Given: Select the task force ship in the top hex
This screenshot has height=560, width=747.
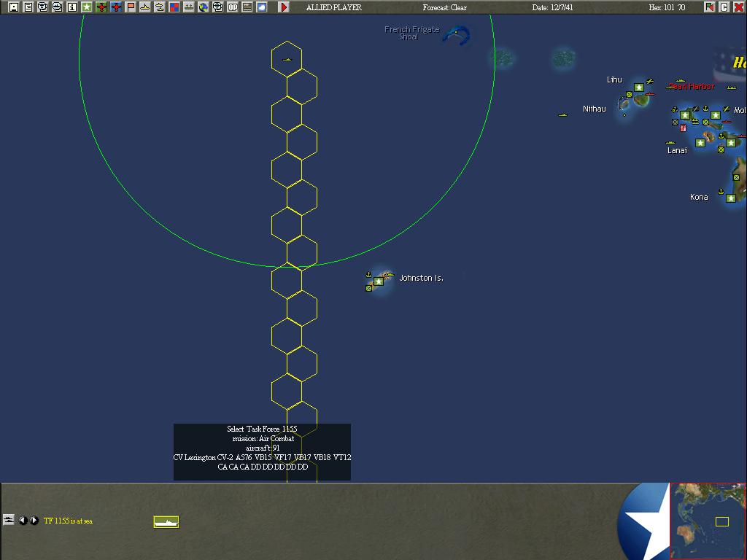Looking at the screenshot, I should pyautogui.click(x=287, y=60).
